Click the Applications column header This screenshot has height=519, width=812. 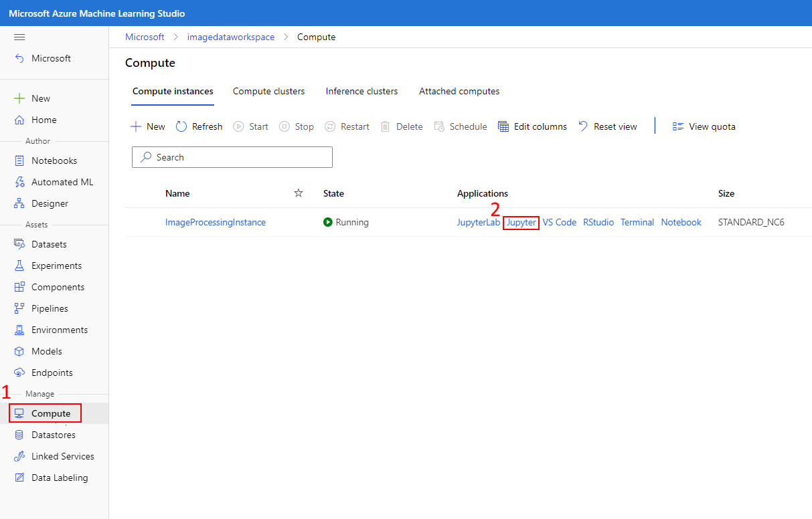(x=483, y=193)
